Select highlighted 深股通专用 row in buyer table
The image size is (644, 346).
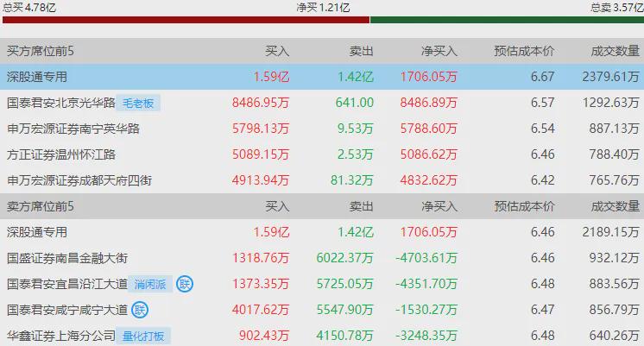tap(322, 77)
